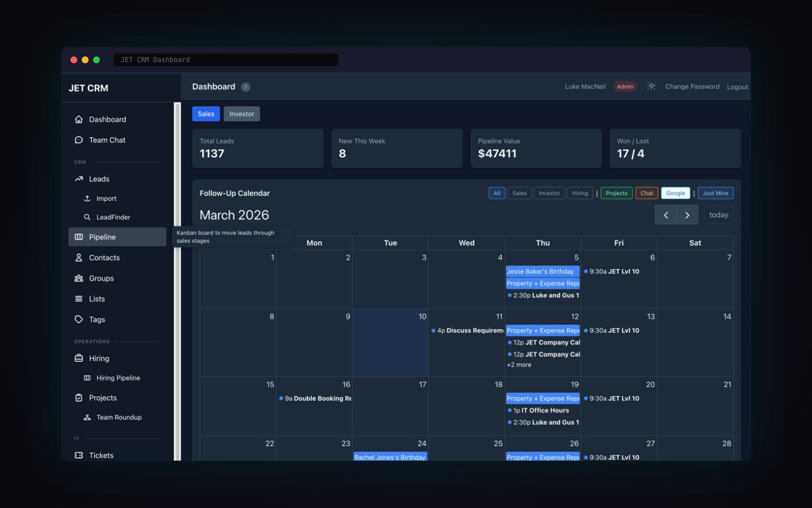Viewport: 812px width, 508px height.
Task: Switch to the Investor tab
Action: click(242, 113)
